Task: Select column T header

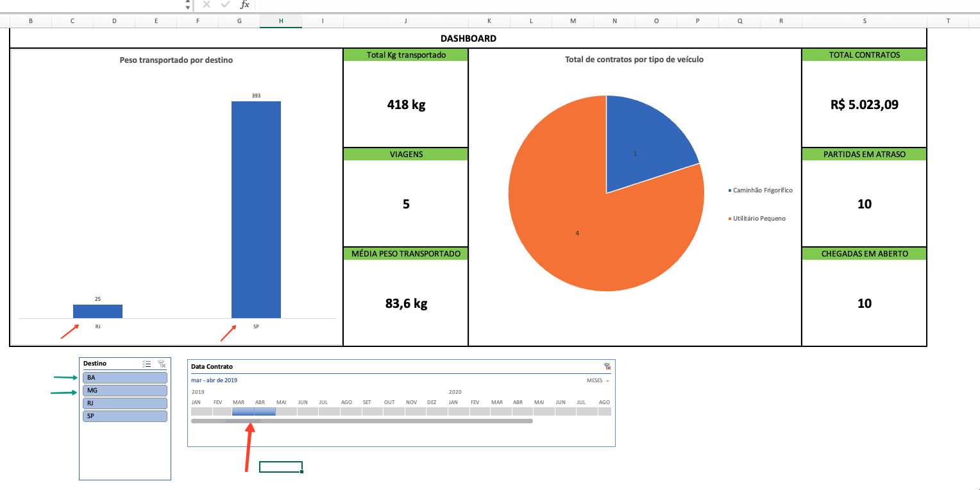Action: [948, 21]
